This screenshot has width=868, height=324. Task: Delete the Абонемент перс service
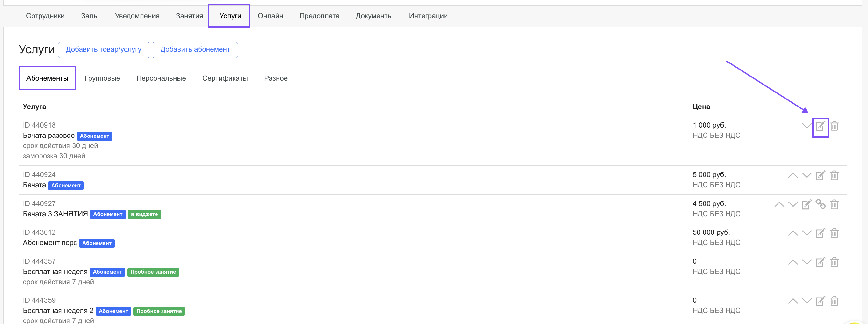[834, 233]
